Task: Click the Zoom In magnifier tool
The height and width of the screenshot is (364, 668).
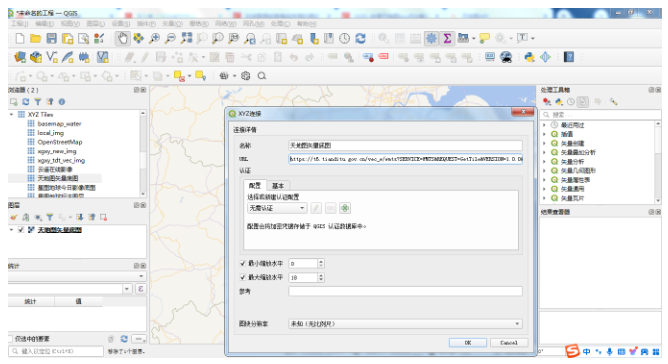Action: (x=155, y=39)
